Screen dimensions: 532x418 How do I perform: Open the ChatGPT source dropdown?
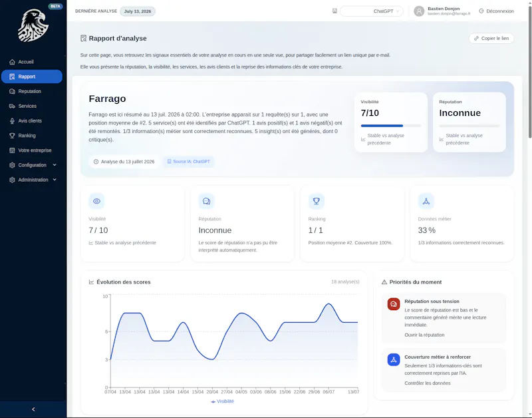coord(372,11)
